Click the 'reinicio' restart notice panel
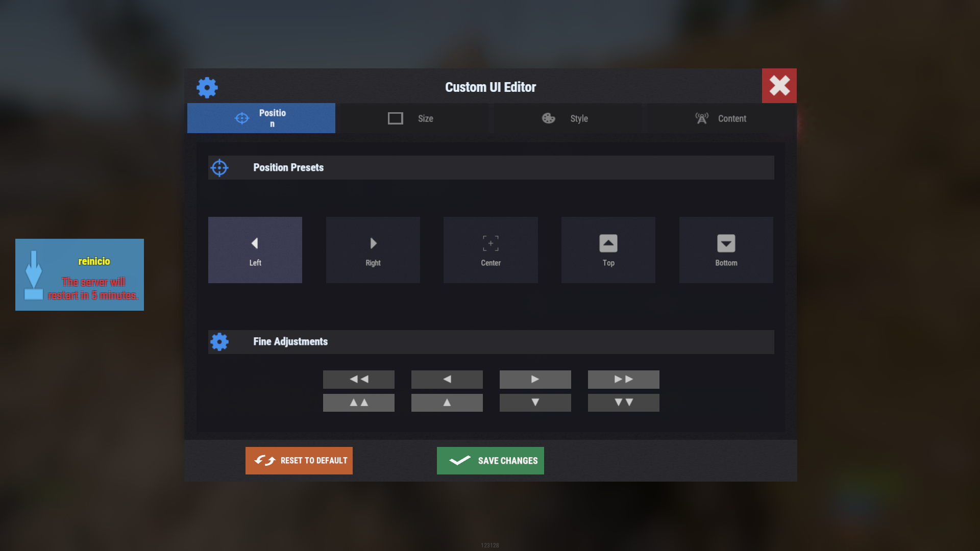Screen dimensions: 980x551 80,274
